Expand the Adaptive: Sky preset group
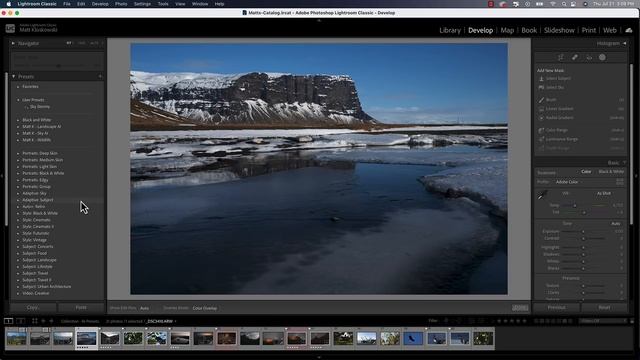 tap(18, 193)
